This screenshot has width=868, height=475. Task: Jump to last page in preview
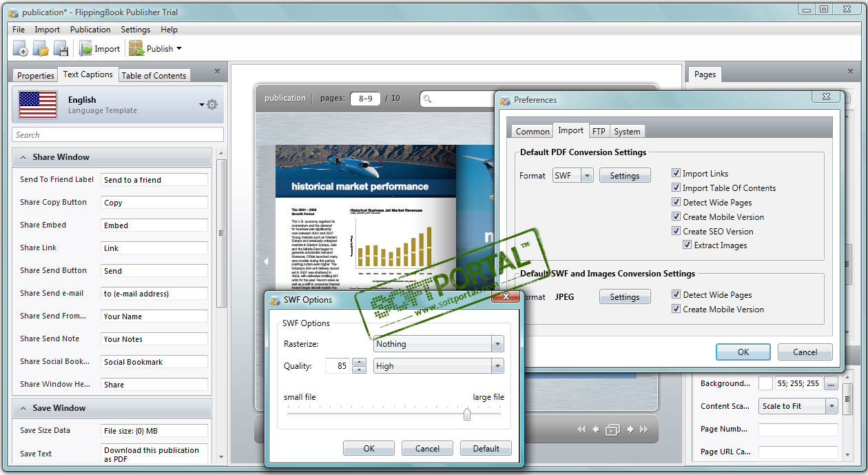[x=644, y=429]
